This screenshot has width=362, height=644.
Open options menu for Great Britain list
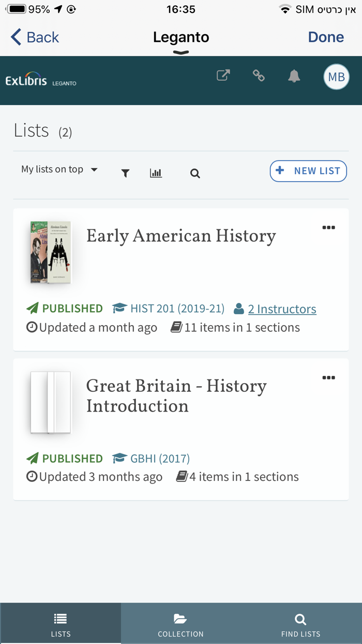tap(328, 377)
